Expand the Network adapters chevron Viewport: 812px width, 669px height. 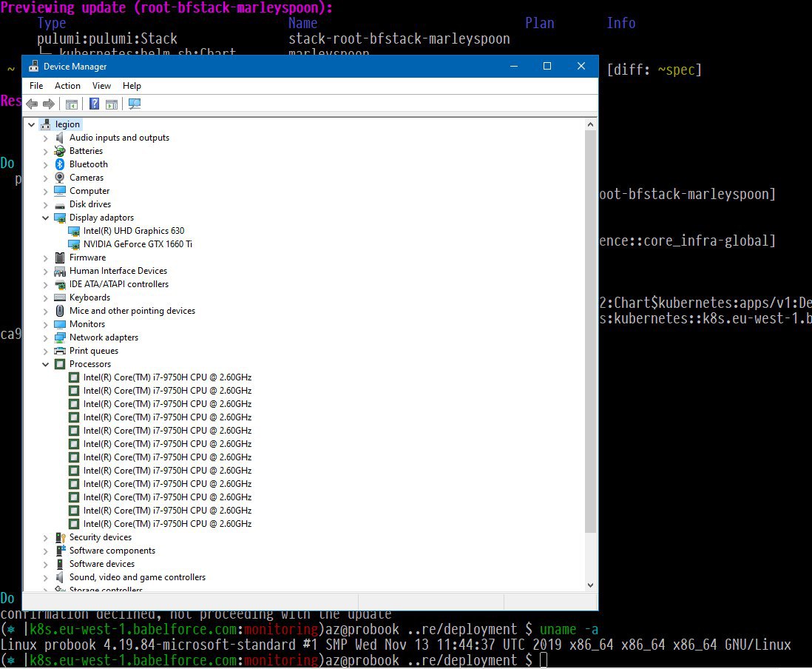pos(46,338)
